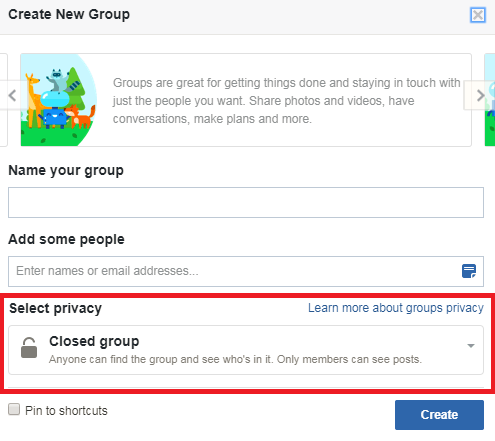Advance to the next carousel slide

(x=480, y=95)
